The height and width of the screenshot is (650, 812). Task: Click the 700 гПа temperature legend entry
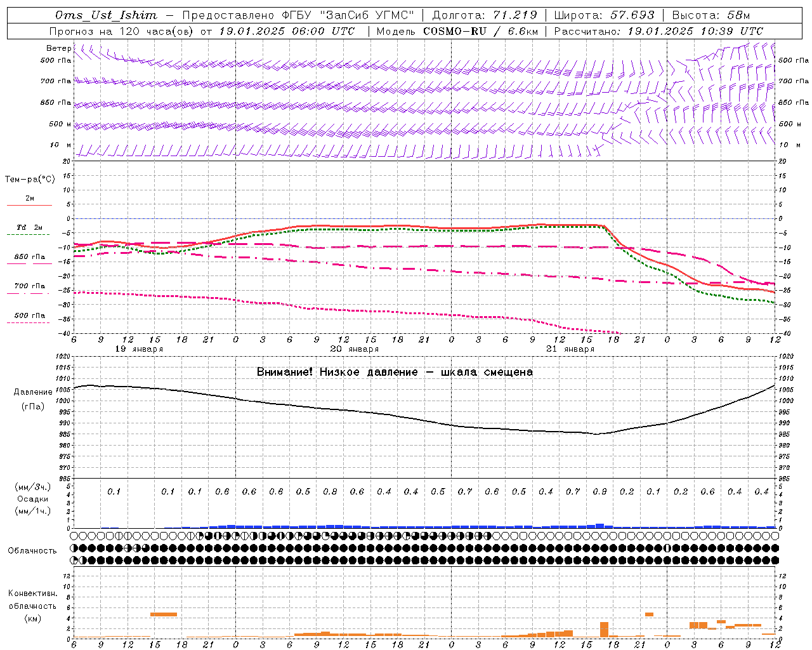coord(29,286)
